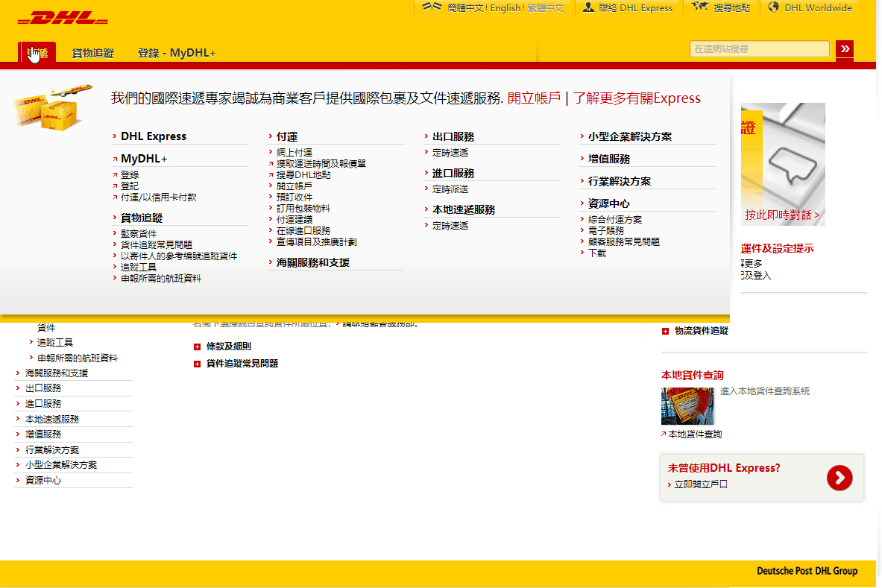Click the red search submit arrow button
The height and width of the screenshot is (588, 882).
point(844,49)
